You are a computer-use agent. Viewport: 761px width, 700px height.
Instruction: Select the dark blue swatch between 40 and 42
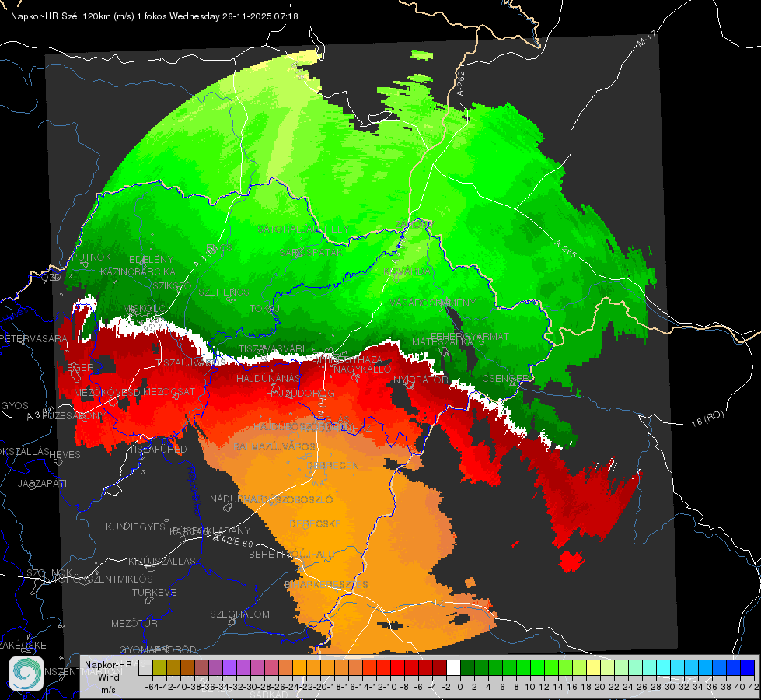[748, 668]
